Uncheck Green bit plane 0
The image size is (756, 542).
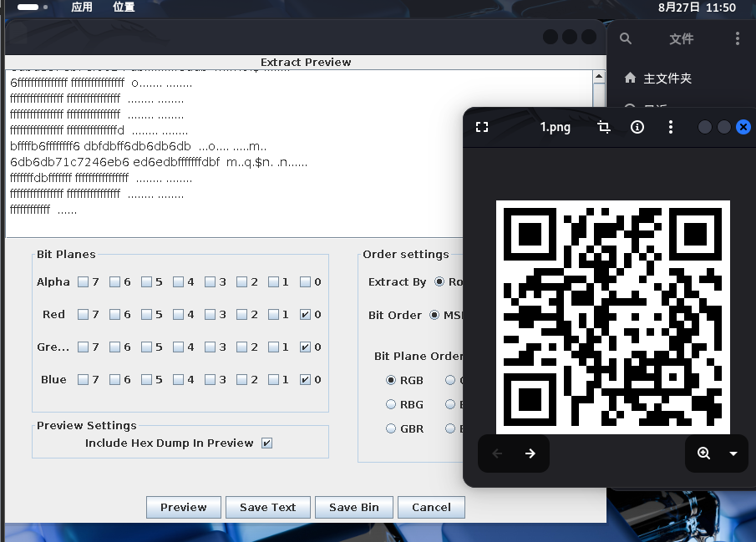[x=305, y=347]
